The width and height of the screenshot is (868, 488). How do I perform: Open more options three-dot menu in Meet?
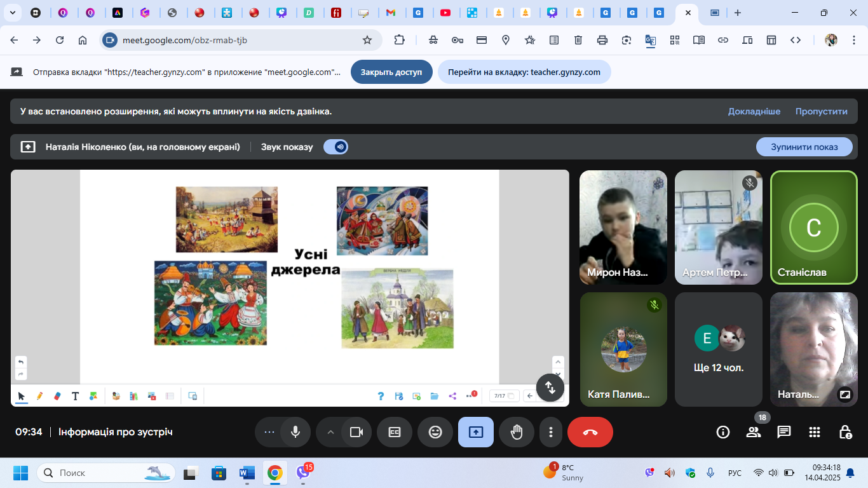550,432
